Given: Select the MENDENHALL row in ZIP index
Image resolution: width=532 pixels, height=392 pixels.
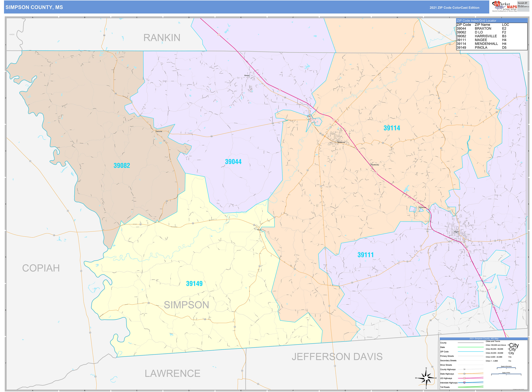Looking at the screenshot, I should coord(492,44).
